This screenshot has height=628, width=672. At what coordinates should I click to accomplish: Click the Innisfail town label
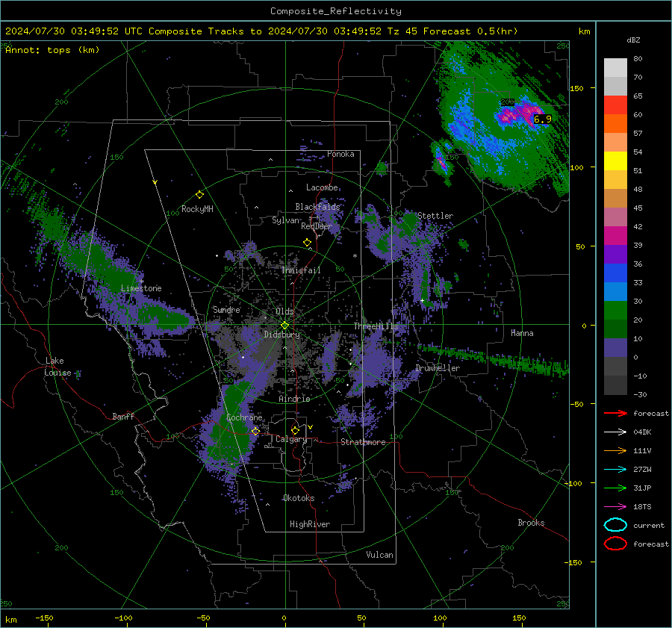(301, 270)
